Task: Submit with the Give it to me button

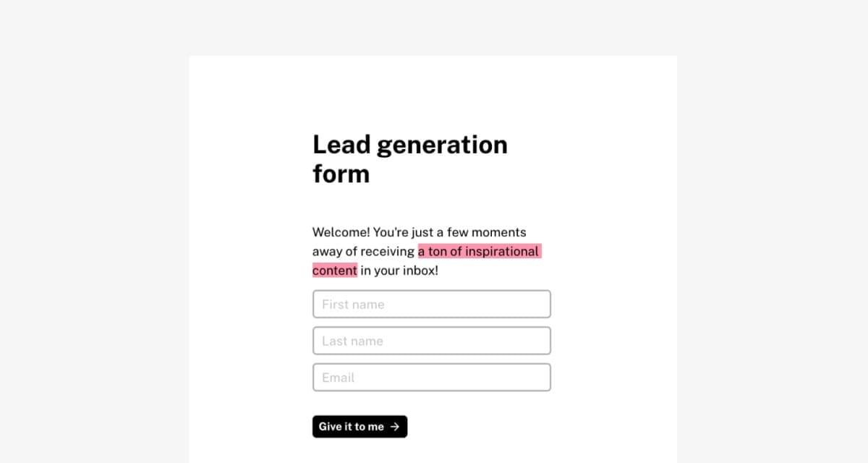Action: point(359,427)
